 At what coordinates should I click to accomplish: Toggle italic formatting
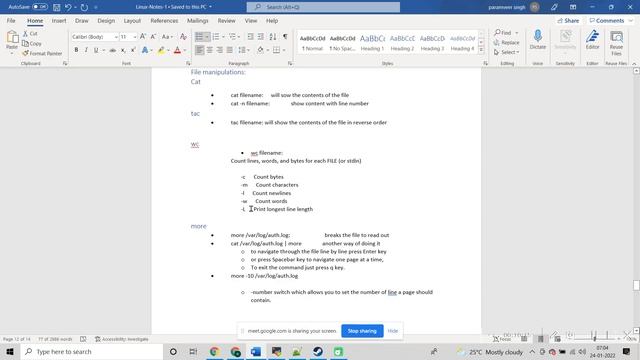click(x=86, y=50)
